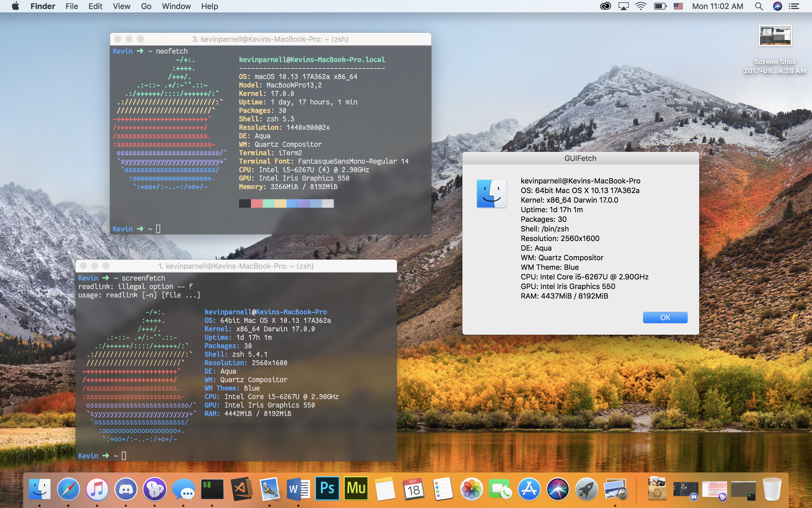Open the Trash in the dock
The image size is (812, 508).
[x=772, y=489]
